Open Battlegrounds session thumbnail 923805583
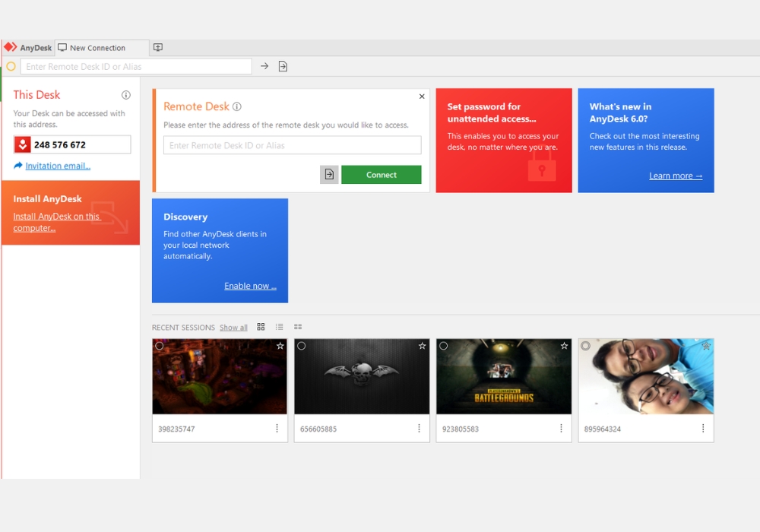Viewport: 760px width, 532px height. coord(504,376)
